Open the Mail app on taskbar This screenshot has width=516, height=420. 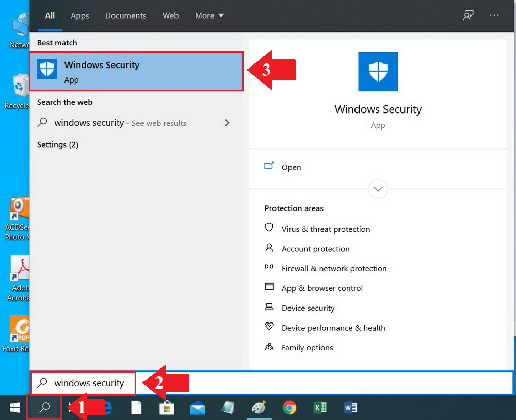click(x=198, y=408)
